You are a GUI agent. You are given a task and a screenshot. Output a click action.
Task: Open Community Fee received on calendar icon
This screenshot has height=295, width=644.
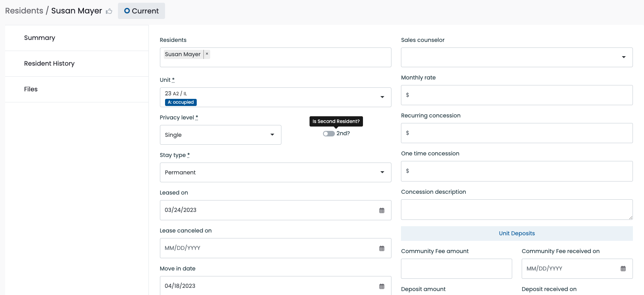[623, 269]
